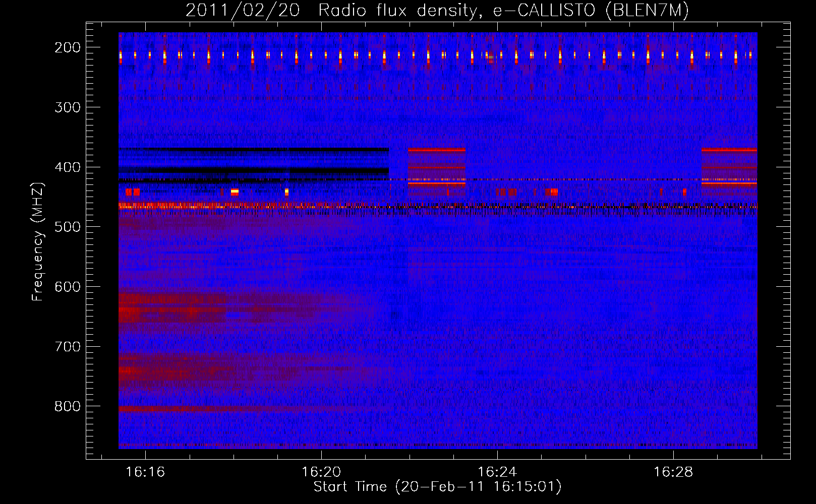Click the 700 frequency tick label
This screenshot has width=816, height=504.
(68, 347)
